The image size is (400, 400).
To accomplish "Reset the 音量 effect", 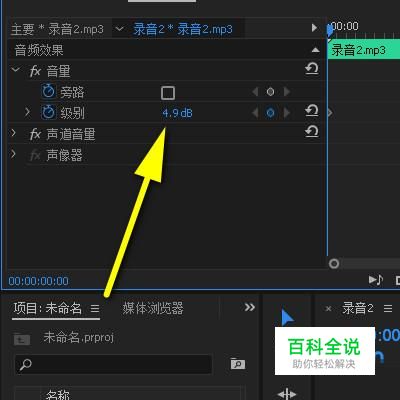I will [x=312, y=69].
